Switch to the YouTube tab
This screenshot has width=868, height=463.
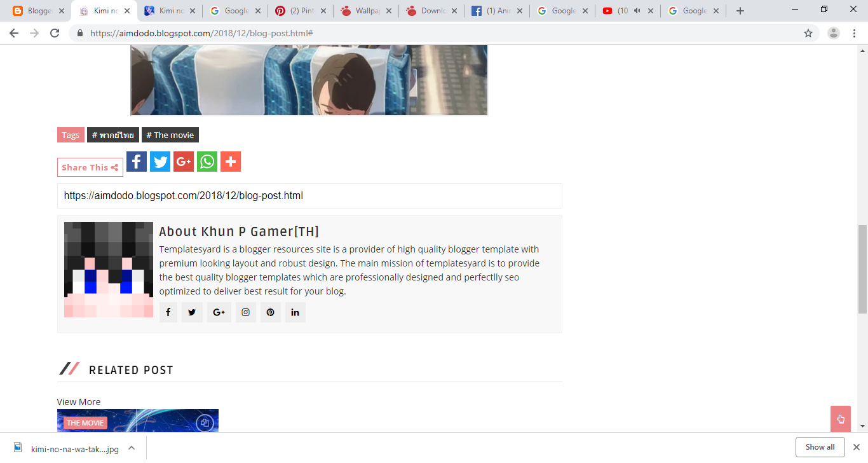click(x=627, y=11)
